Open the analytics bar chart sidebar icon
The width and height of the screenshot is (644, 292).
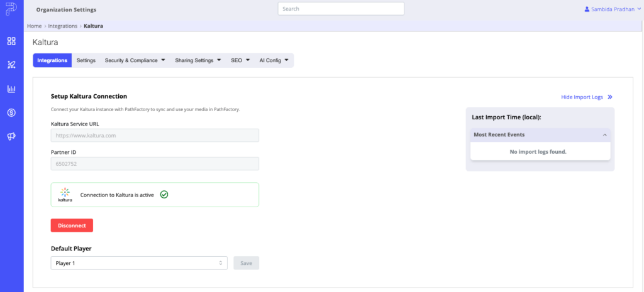(x=11, y=89)
